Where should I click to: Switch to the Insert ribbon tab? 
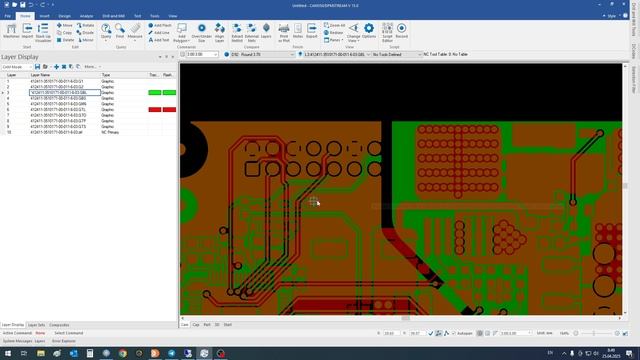(44, 16)
